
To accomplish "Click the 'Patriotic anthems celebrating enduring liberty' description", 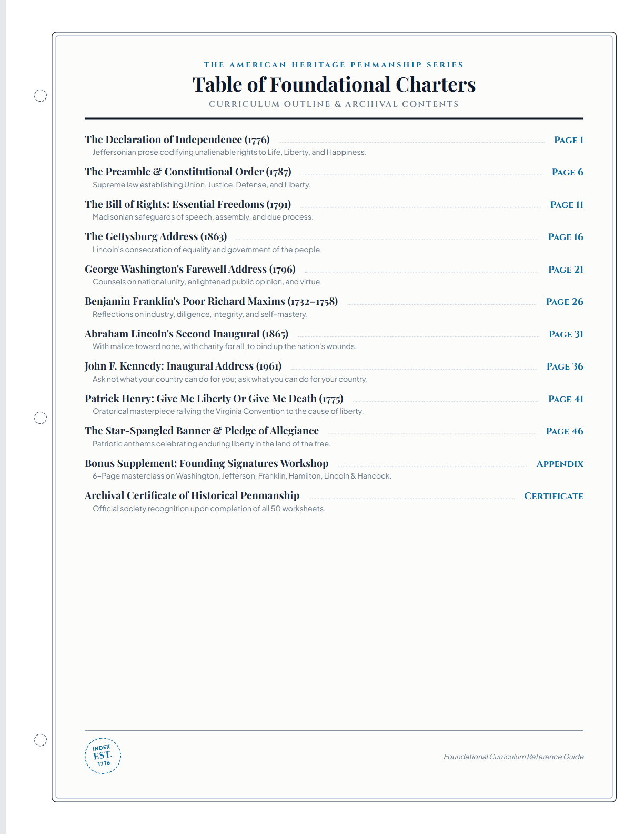I will pyautogui.click(x=212, y=444).
